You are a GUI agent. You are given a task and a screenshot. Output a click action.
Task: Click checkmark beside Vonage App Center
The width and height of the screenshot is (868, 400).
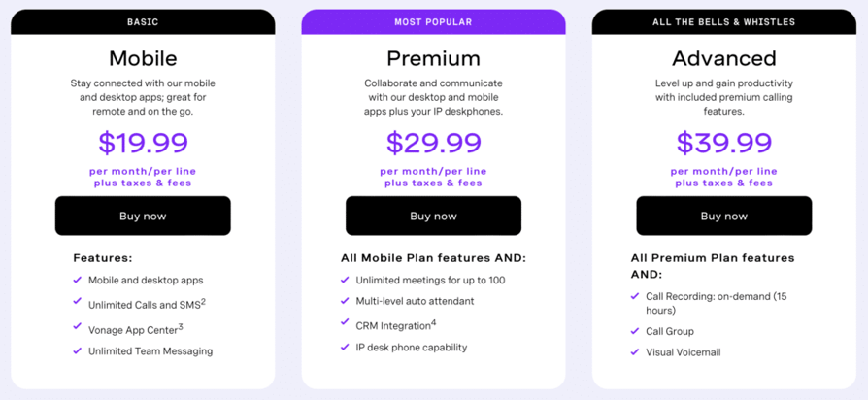coord(78,326)
